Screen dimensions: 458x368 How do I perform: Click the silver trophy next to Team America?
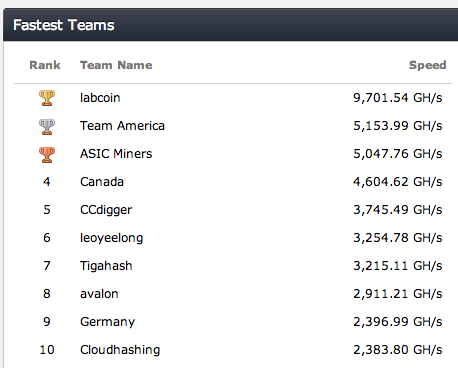point(47,127)
